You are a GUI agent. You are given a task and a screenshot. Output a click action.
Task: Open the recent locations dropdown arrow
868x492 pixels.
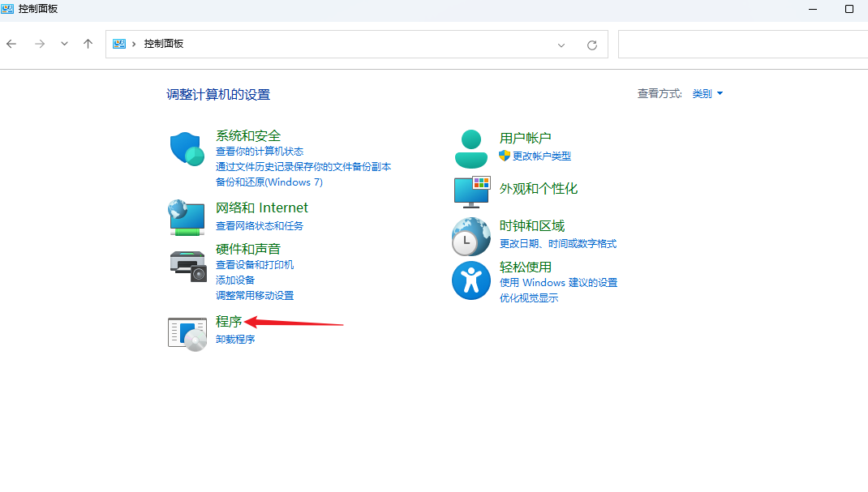(x=64, y=45)
